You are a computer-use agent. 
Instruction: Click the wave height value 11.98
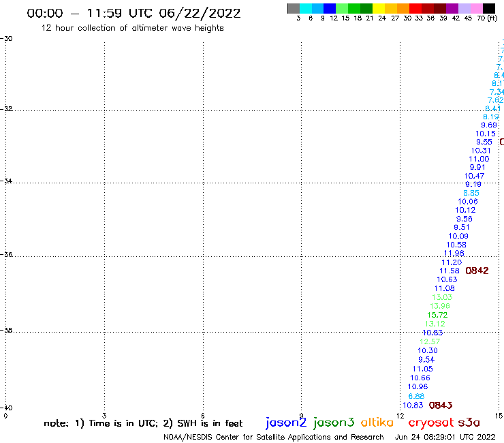(454, 253)
